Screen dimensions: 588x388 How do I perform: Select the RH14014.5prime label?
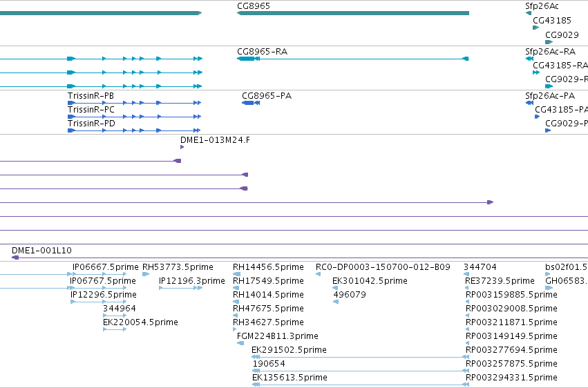click(268, 295)
